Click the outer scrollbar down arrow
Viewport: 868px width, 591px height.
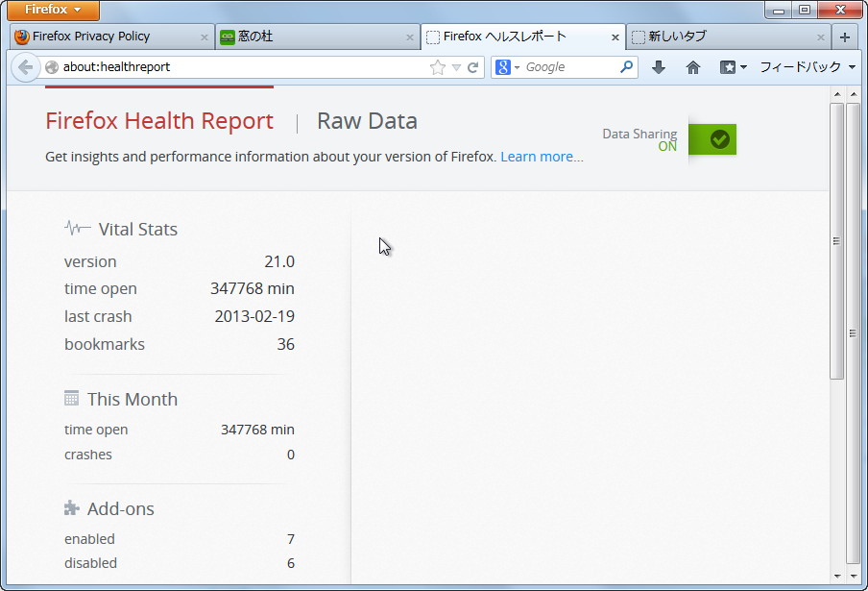853,576
